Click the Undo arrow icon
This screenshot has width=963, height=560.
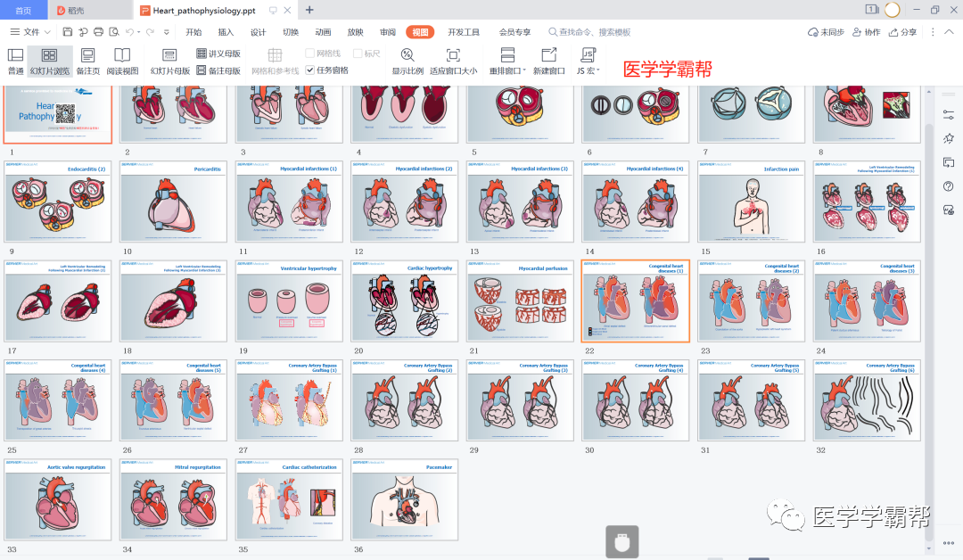click(x=129, y=32)
